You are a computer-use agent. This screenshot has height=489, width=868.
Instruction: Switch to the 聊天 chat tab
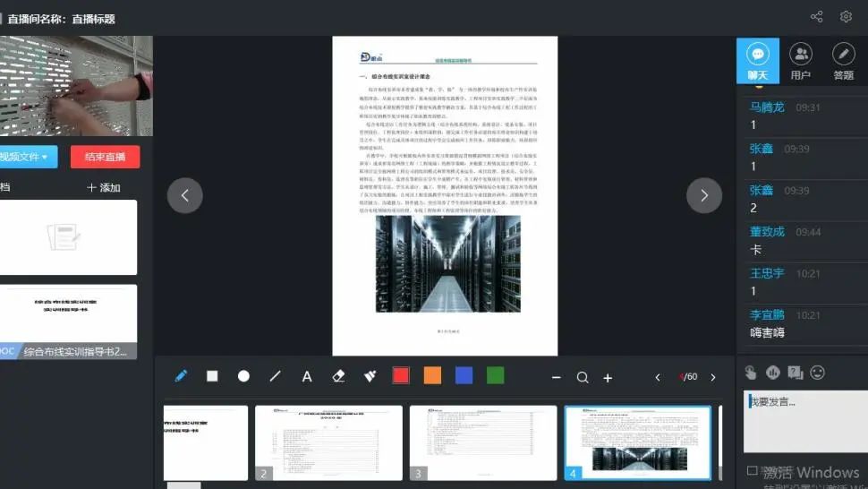click(758, 61)
